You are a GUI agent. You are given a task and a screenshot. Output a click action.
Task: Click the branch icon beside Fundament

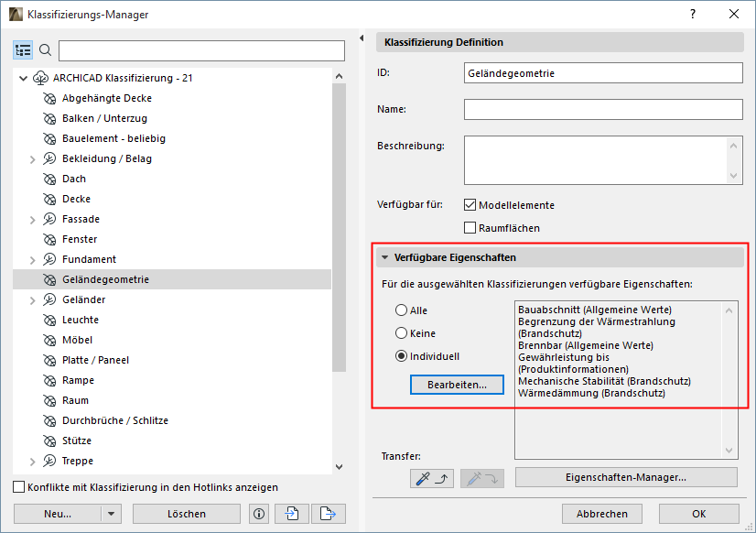click(x=49, y=259)
